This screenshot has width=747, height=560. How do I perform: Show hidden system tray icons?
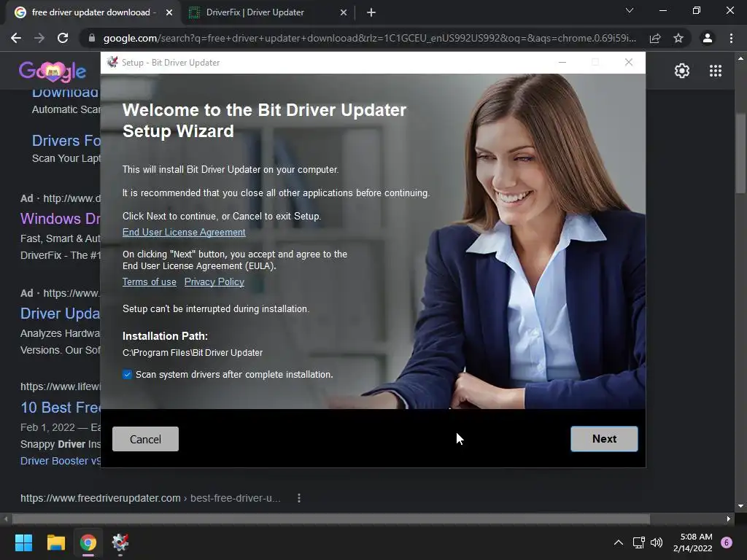click(x=619, y=542)
